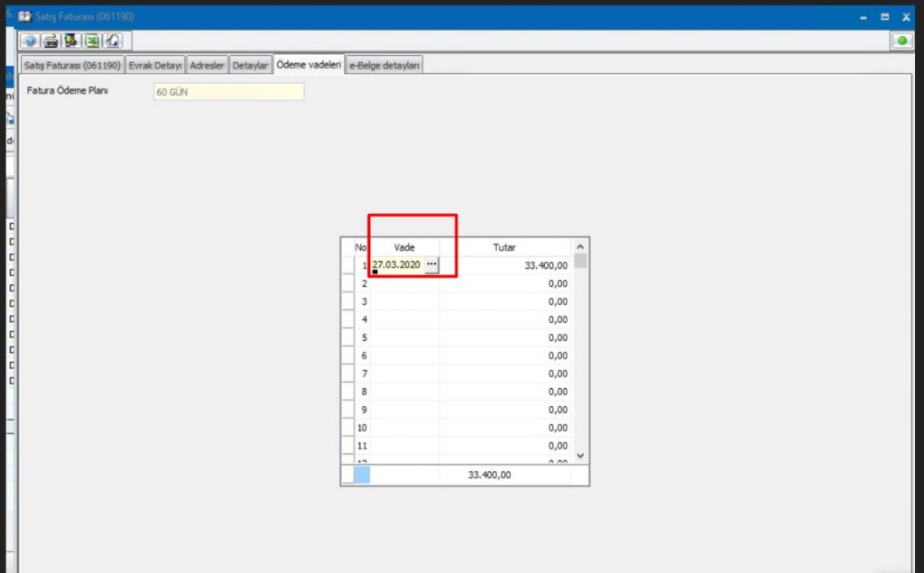The width and height of the screenshot is (924, 573).
Task: Click the blue square in grid footer
Action: click(x=362, y=475)
